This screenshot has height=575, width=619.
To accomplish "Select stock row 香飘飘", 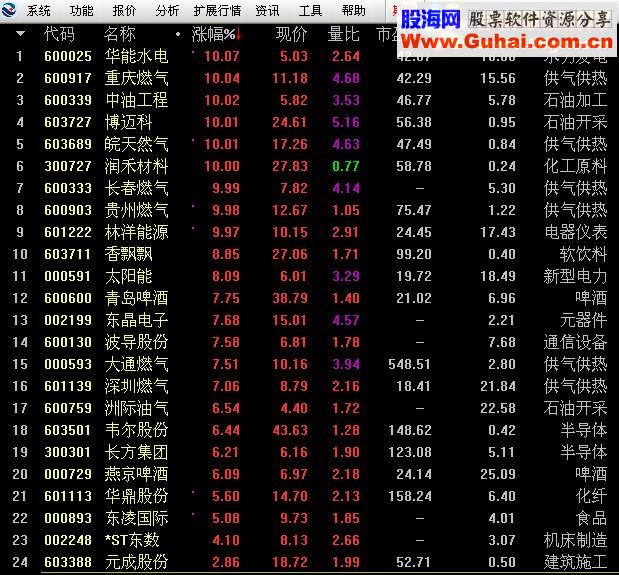I will (x=310, y=254).
